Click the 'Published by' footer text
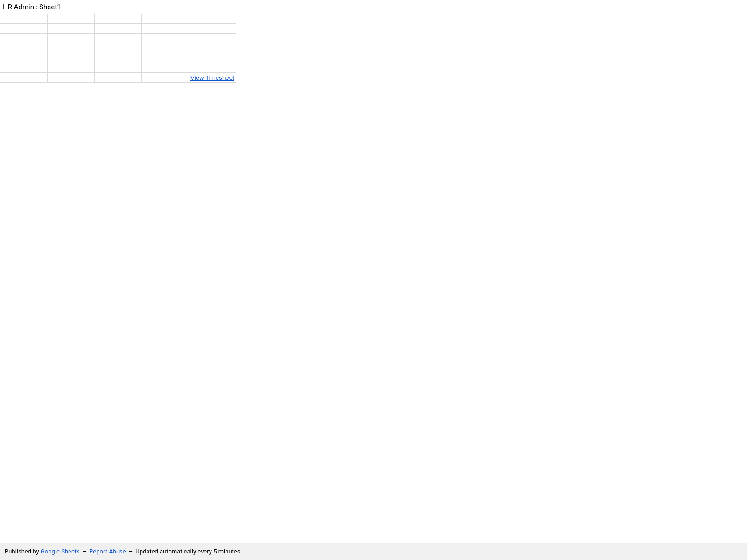The height and width of the screenshot is (560, 747). (x=22, y=552)
